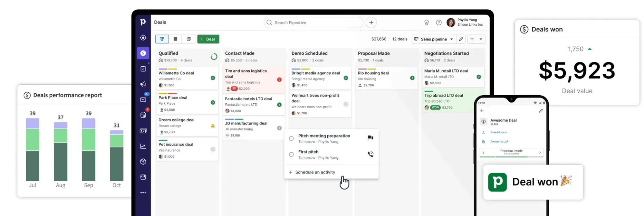The width and height of the screenshot is (644, 216).
Task: Open the Products box icon in sidebar
Action: pos(143,162)
